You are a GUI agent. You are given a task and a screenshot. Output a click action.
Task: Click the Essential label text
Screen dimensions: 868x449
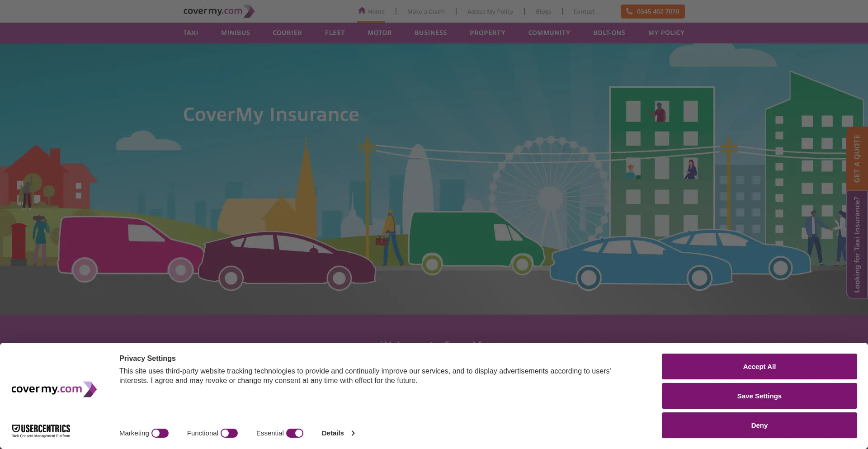(x=270, y=433)
